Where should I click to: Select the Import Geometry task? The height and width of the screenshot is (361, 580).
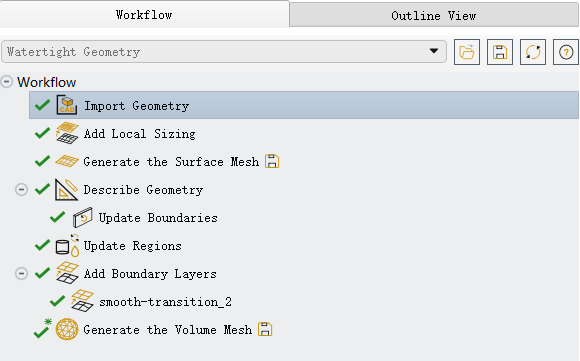point(304,105)
